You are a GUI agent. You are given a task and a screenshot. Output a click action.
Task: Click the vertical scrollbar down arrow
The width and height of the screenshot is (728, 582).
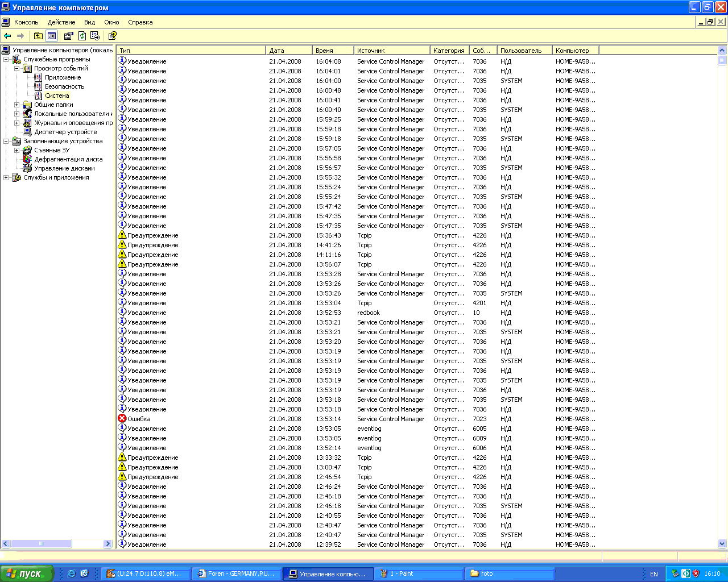pos(722,544)
